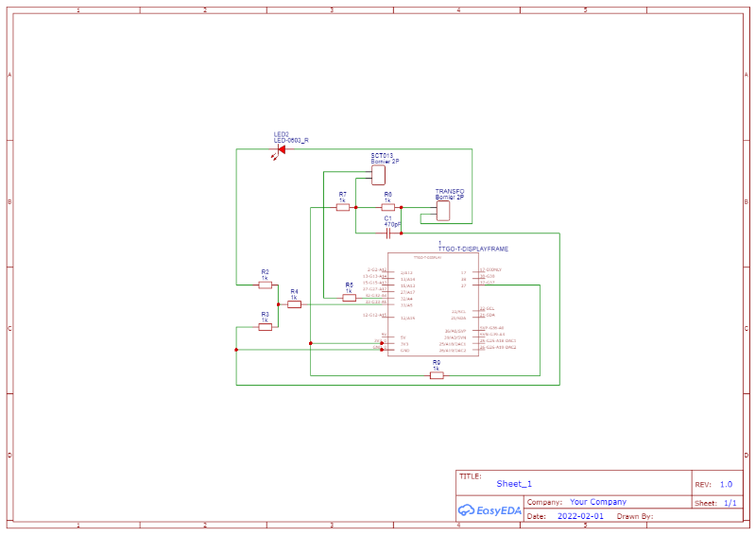Click the sheet number 1/1
This screenshot has width=756, height=535.
[730, 503]
